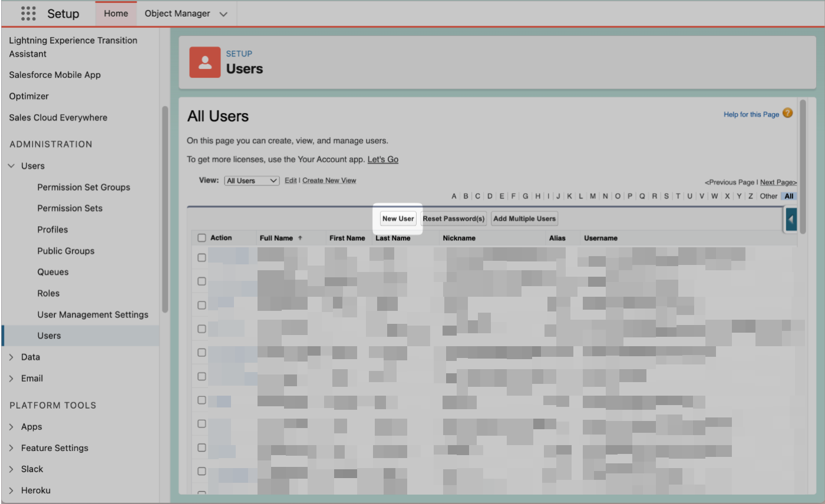Open the Object Manager chevron menu
Image resolution: width=825 pixels, height=504 pixels.
[x=223, y=14]
